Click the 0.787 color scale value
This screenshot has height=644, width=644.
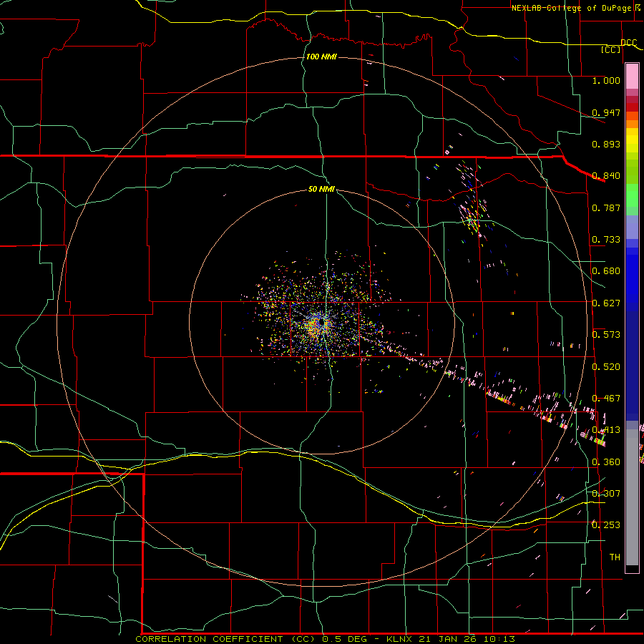tap(606, 208)
